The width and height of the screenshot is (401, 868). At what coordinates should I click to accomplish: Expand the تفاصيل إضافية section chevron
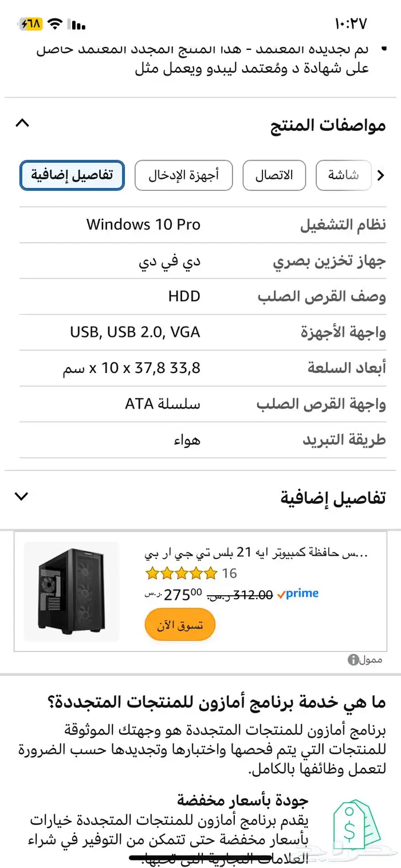22,496
